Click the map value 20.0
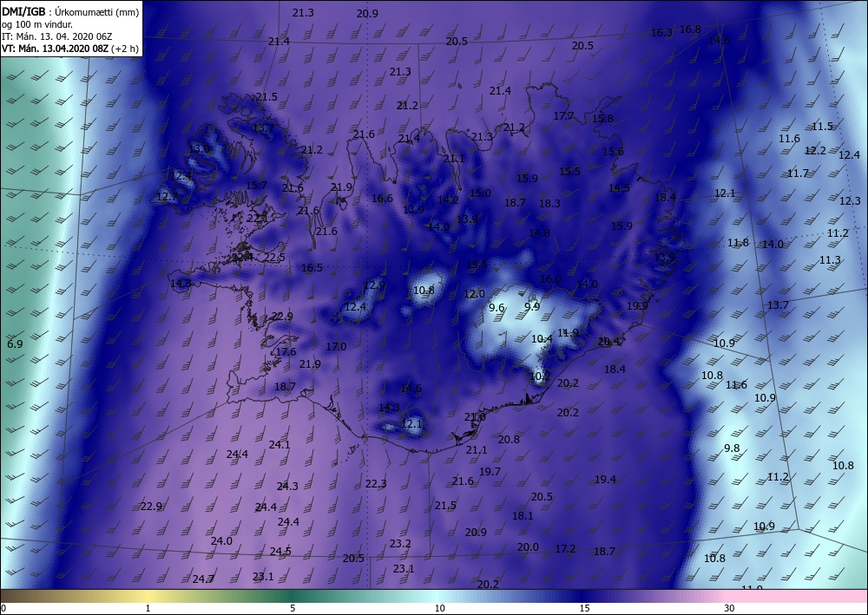The image size is (868, 615). click(528, 547)
